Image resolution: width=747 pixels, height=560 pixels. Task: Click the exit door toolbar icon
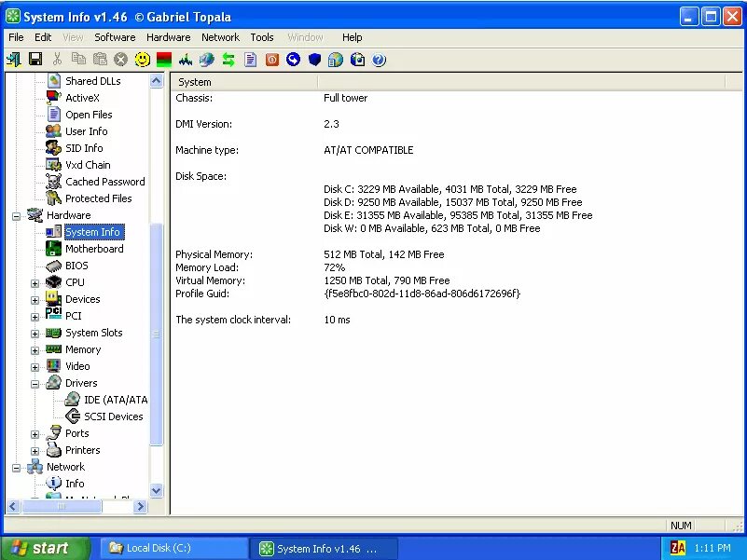click(x=14, y=60)
